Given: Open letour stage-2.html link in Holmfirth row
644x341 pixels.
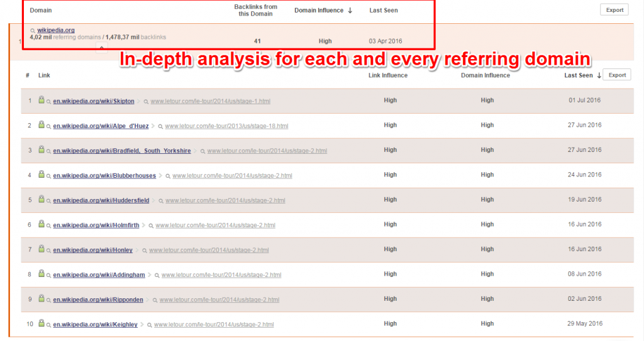Looking at the screenshot, I should click(215, 225).
